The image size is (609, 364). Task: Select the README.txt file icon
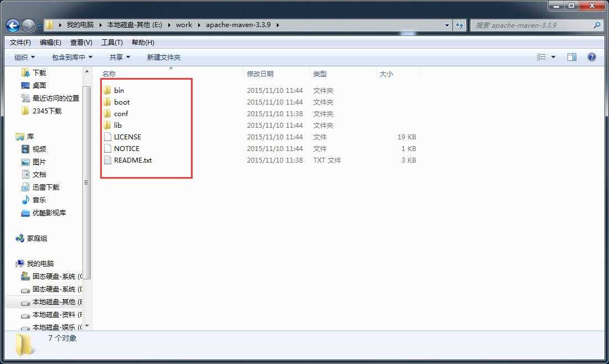(107, 160)
